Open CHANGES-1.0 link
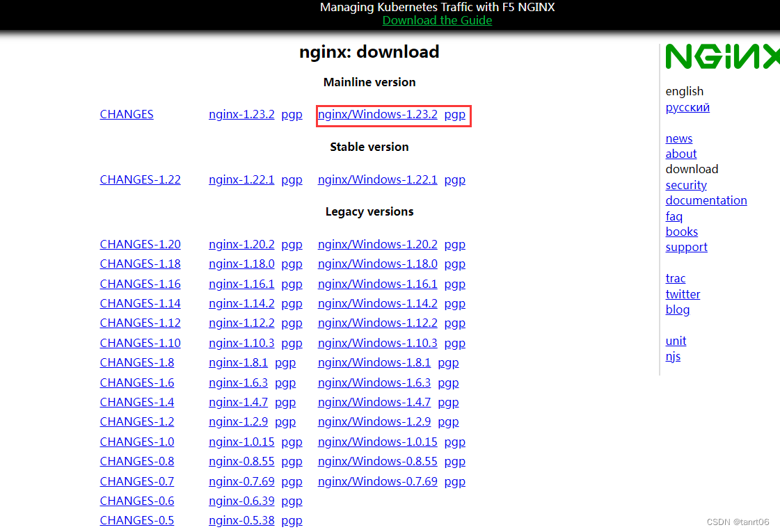Screen dimensions: 780x532 click(x=137, y=442)
